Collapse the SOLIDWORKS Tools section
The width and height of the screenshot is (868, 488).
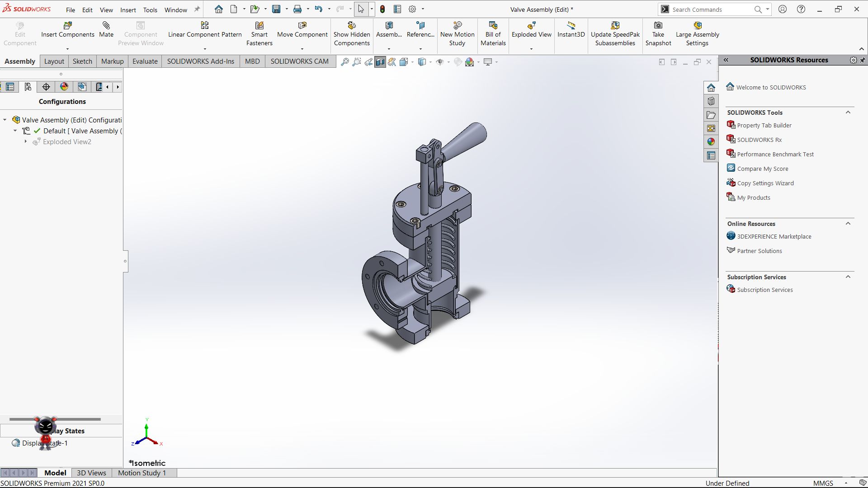pyautogui.click(x=848, y=113)
